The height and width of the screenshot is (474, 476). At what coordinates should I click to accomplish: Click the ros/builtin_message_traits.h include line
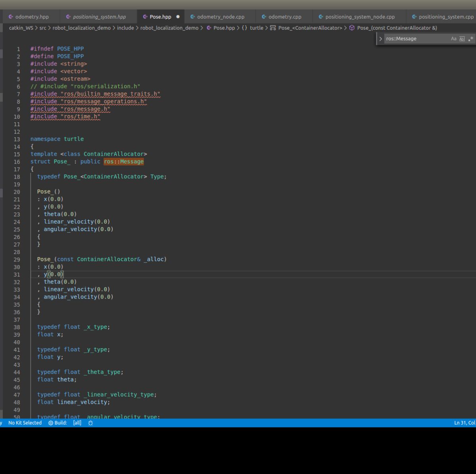(x=95, y=94)
